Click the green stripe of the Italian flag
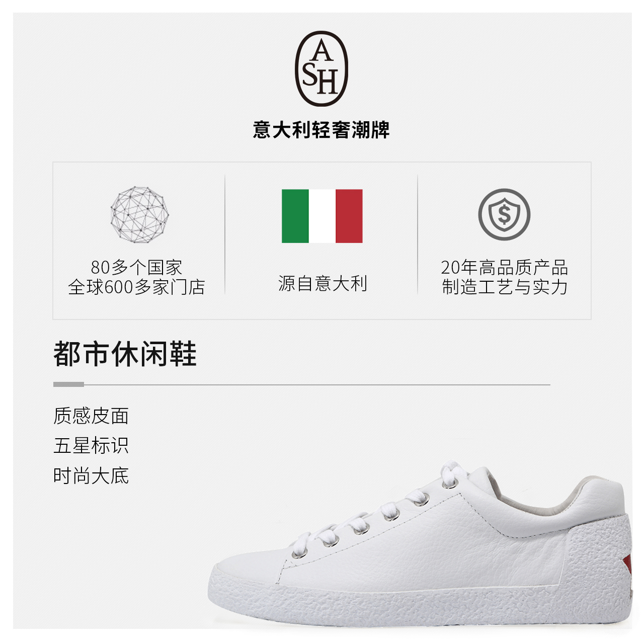The image size is (644, 644). (295, 216)
